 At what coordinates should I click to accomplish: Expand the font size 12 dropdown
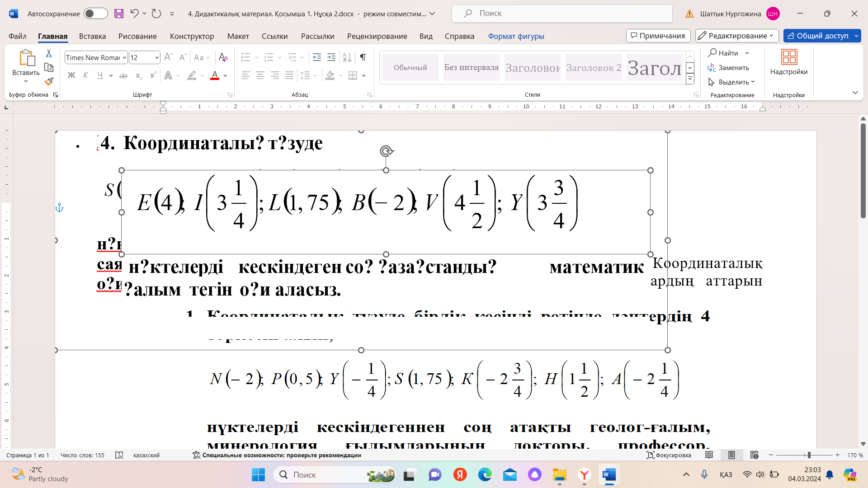[157, 57]
